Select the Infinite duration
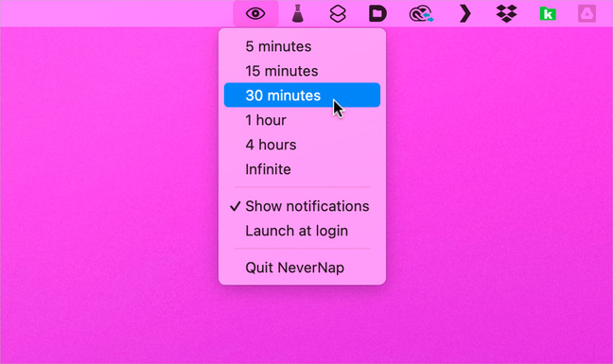The image size is (613, 364). click(302, 169)
